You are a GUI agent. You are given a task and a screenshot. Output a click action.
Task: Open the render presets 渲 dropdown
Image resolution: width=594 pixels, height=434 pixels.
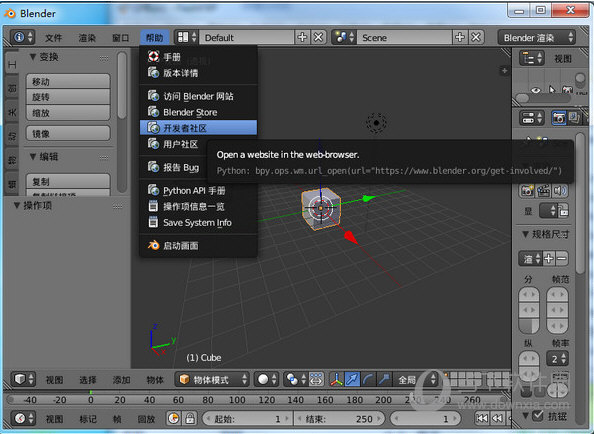pyautogui.click(x=530, y=259)
